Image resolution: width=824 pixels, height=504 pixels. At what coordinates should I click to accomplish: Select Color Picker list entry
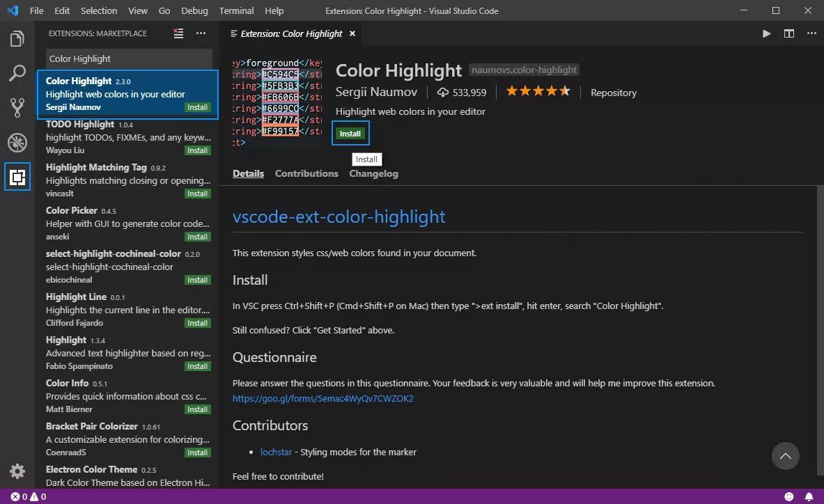[127, 223]
